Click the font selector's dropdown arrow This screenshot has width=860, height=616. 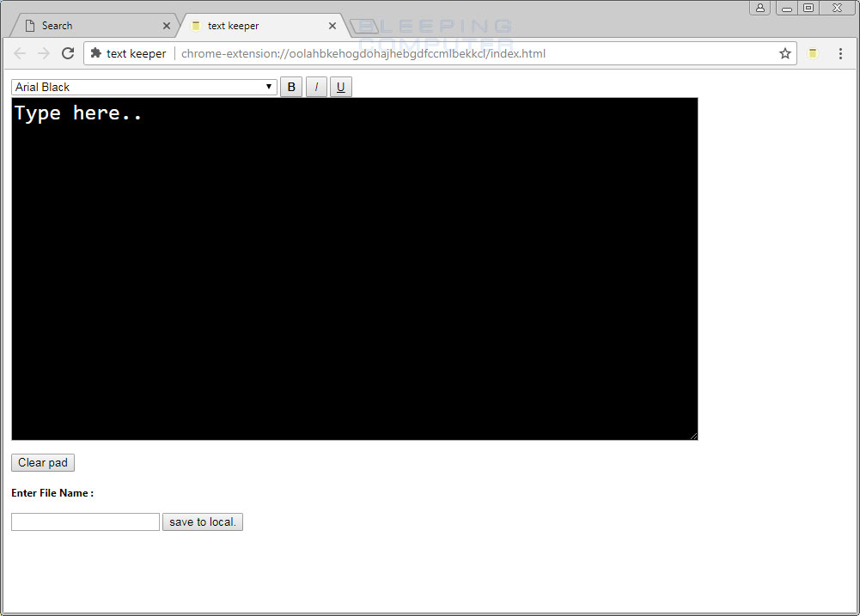(269, 86)
